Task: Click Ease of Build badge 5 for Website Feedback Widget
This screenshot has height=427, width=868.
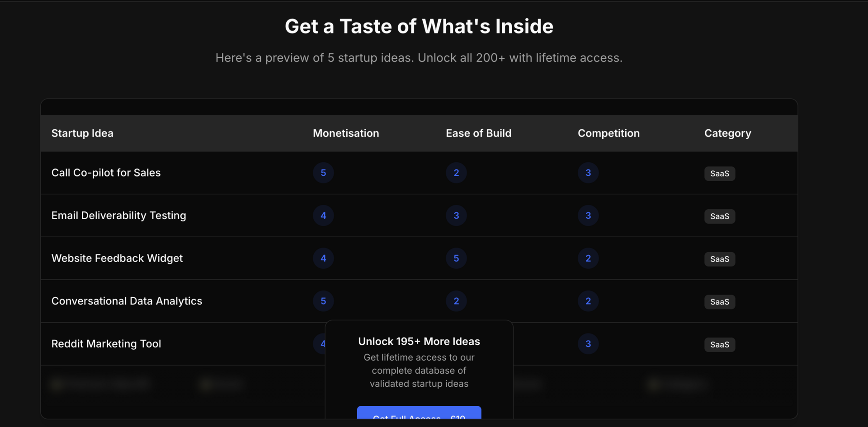Action: 456,258
